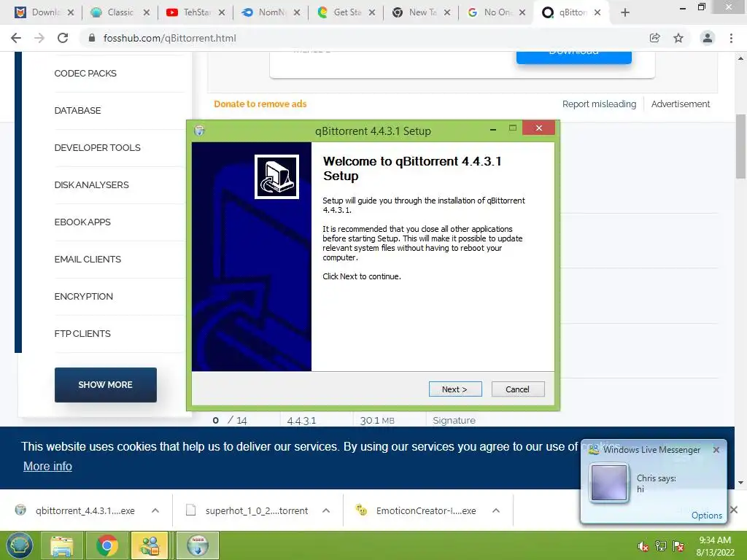The width and height of the screenshot is (747, 560).
Task: Switch to the first Downloads tab
Action: pyautogui.click(x=44, y=12)
